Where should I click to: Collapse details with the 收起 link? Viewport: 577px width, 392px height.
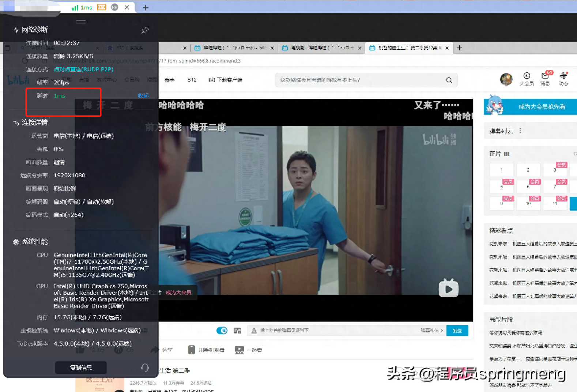tap(143, 96)
